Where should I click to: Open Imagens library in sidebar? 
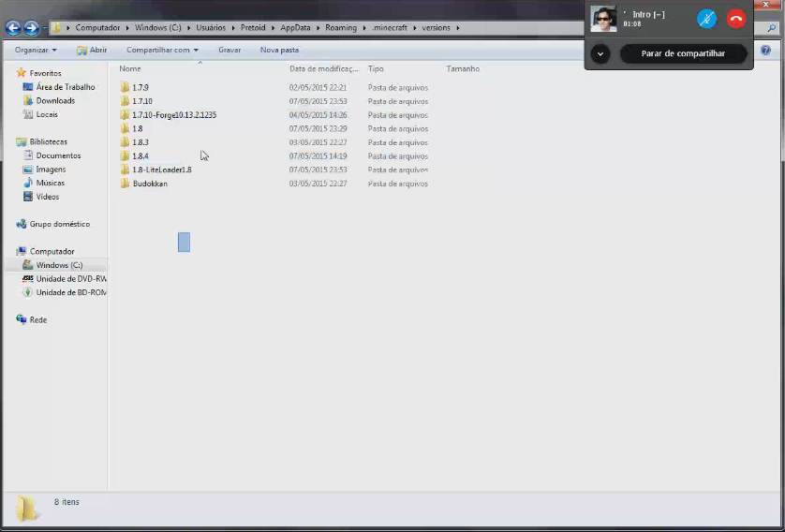[x=51, y=170]
